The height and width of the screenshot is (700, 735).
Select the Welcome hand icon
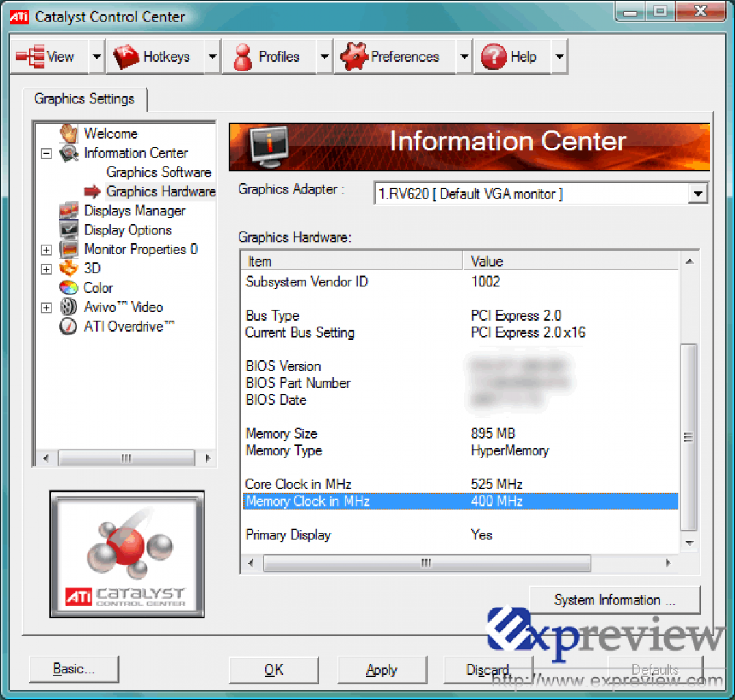pyautogui.click(x=68, y=133)
